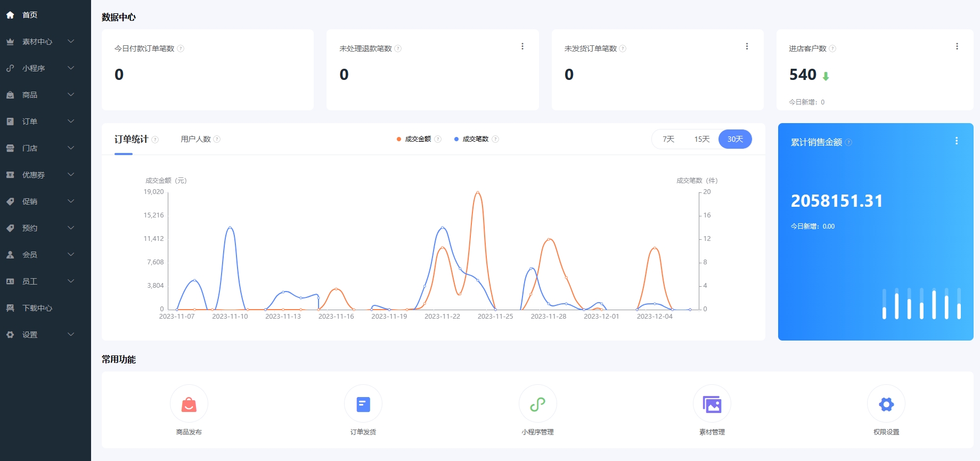Expand 促销 menu chevron

[x=71, y=201]
